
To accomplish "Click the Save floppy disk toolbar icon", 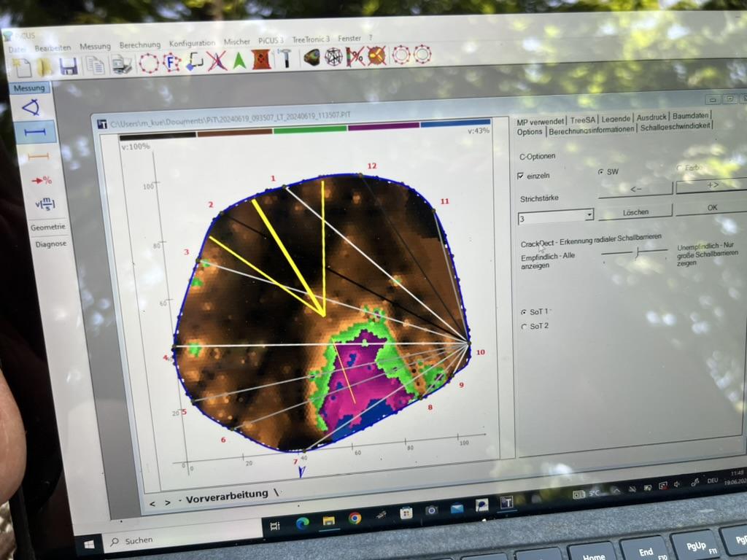I will pyautogui.click(x=68, y=66).
